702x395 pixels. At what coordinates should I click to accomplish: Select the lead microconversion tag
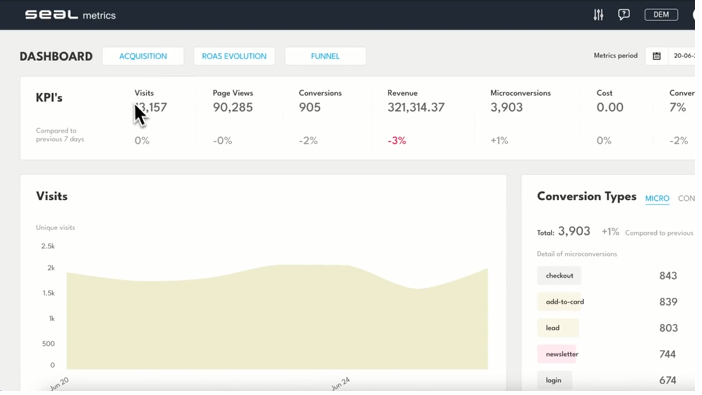click(558, 328)
